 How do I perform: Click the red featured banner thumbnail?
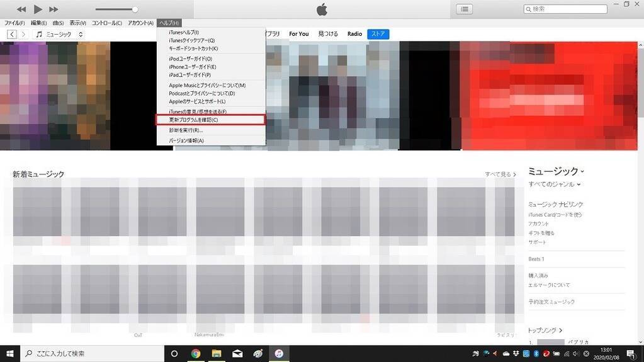[x=550, y=96]
